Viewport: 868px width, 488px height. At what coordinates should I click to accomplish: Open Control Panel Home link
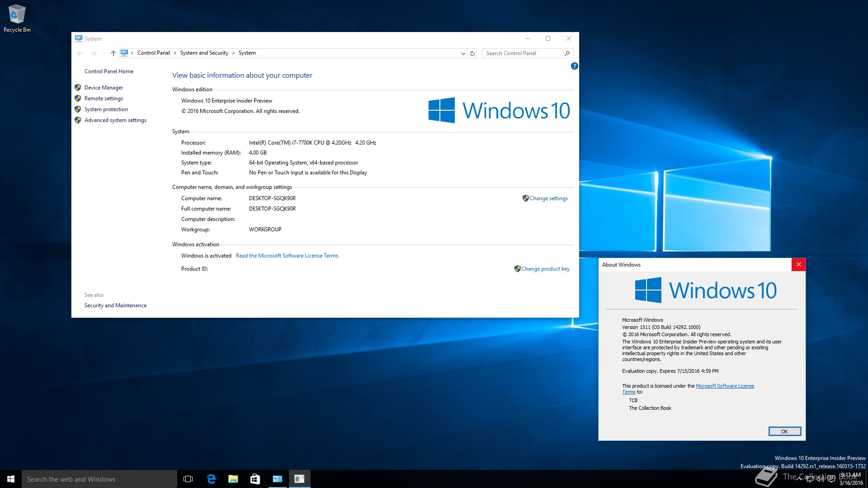click(x=109, y=71)
